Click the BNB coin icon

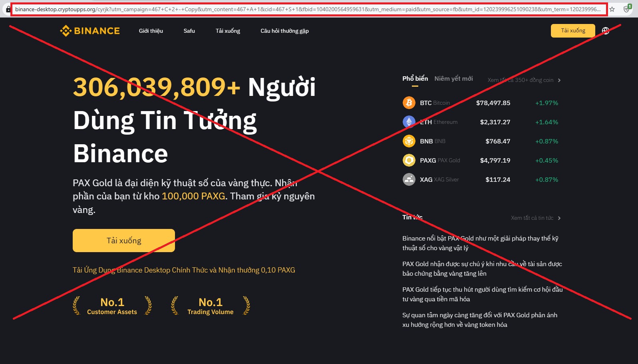[x=409, y=141]
